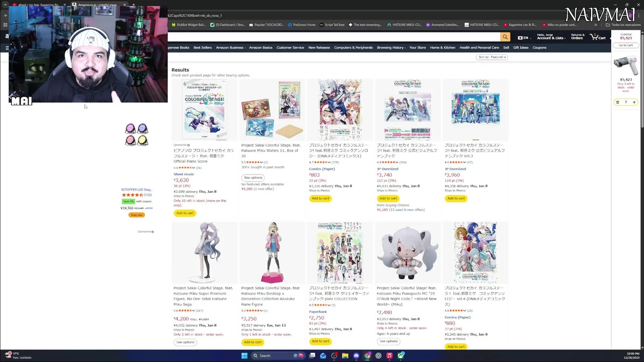This screenshot has height=362, width=644.
Task: Open Official Piano Score product image
Action: tap(204, 110)
